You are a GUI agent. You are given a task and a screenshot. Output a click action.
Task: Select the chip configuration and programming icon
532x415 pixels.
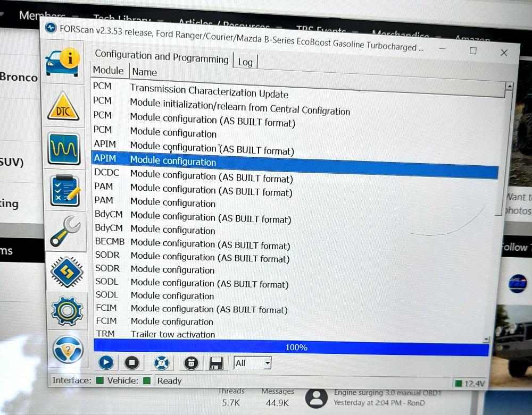tap(66, 271)
